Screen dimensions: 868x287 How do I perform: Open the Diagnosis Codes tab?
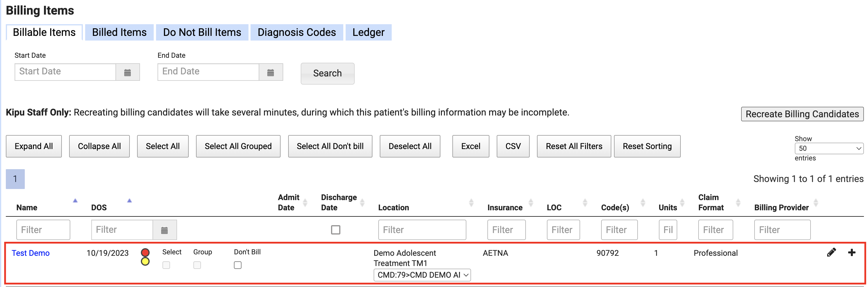point(297,33)
